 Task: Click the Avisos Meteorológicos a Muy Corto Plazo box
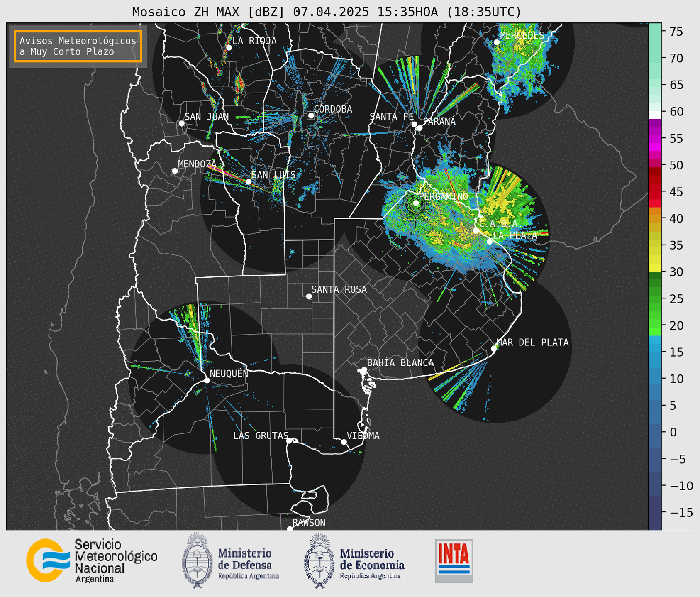pos(78,46)
